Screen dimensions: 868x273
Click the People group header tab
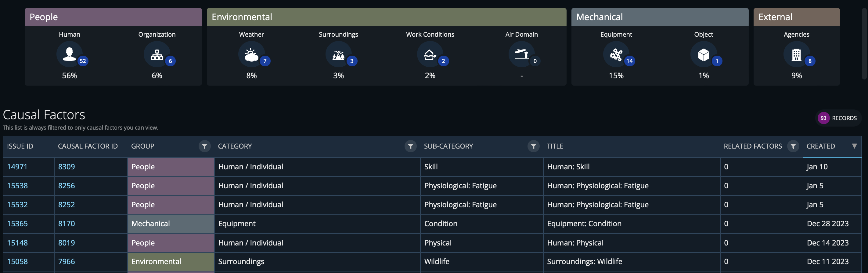pos(113,17)
